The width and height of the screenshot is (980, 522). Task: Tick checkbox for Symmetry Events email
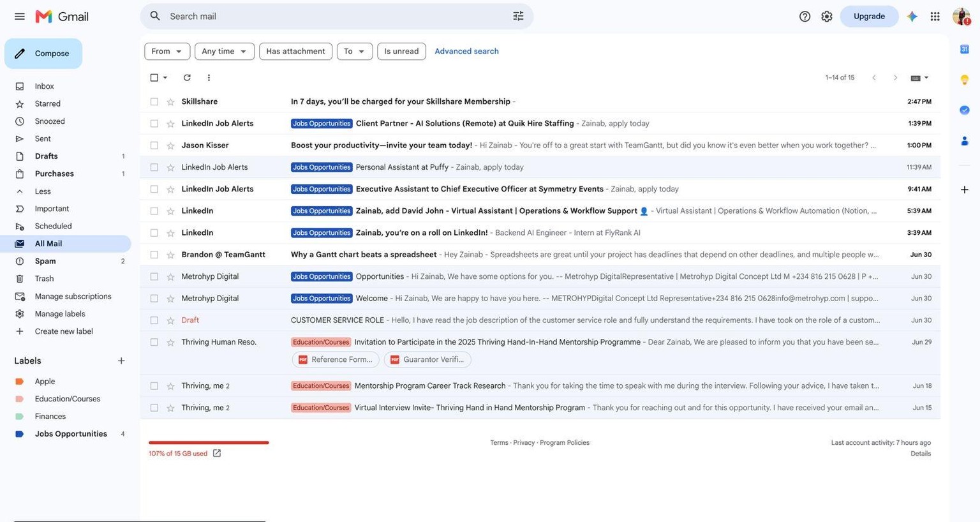pyautogui.click(x=154, y=189)
